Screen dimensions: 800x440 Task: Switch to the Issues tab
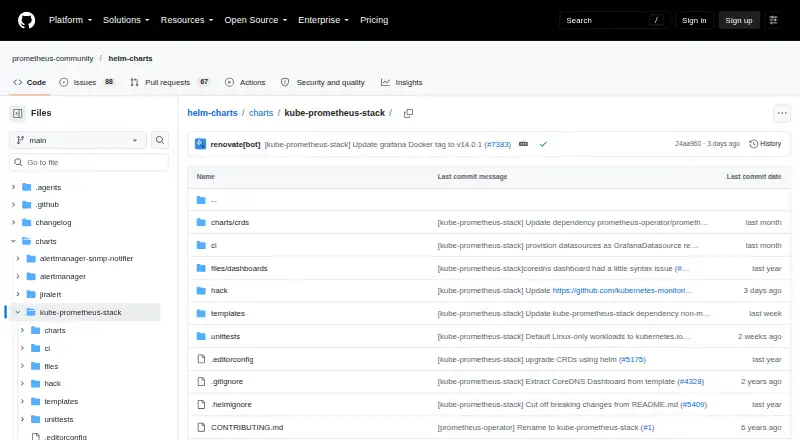coord(87,82)
